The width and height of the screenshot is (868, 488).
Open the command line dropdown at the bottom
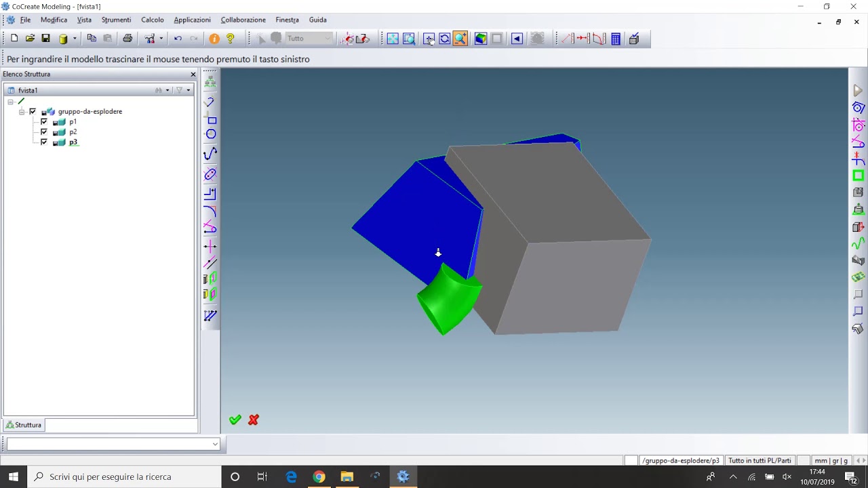click(215, 445)
